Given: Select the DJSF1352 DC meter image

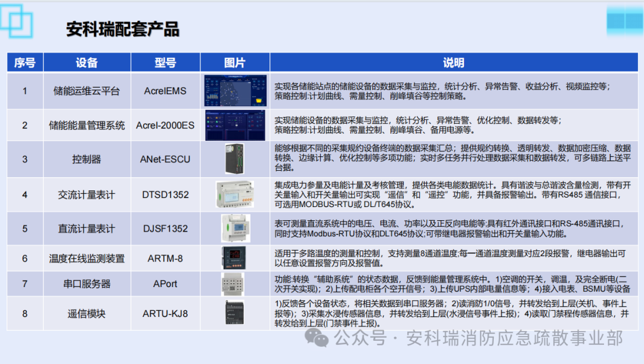Looking at the screenshot, I should 234,228.
